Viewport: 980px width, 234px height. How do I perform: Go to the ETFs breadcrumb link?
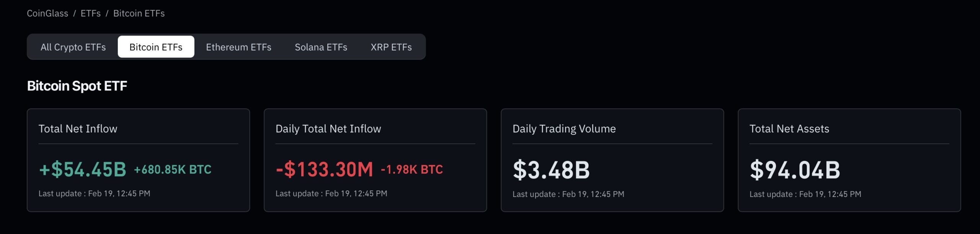[91, 13]
